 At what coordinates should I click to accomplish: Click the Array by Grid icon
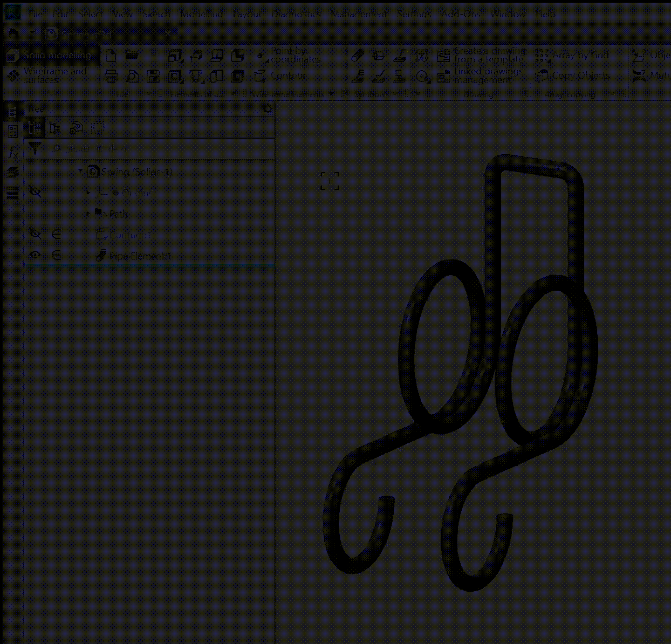click(542, 55)
